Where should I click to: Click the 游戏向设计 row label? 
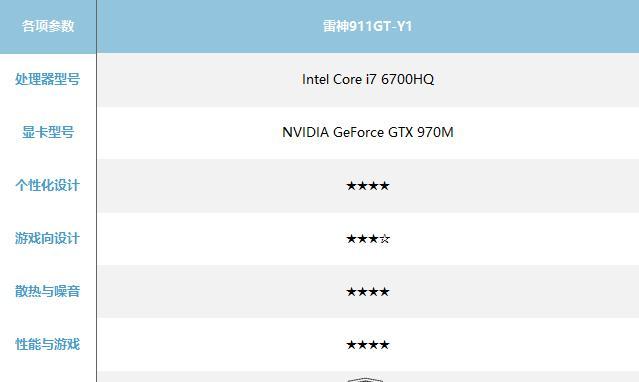coord(48,238)
